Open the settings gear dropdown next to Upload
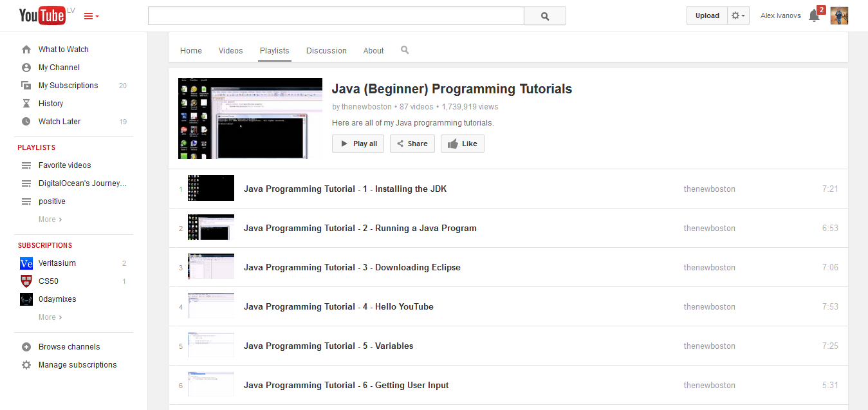The width and height of the screenshot is (868, 410). click(738, 16)
